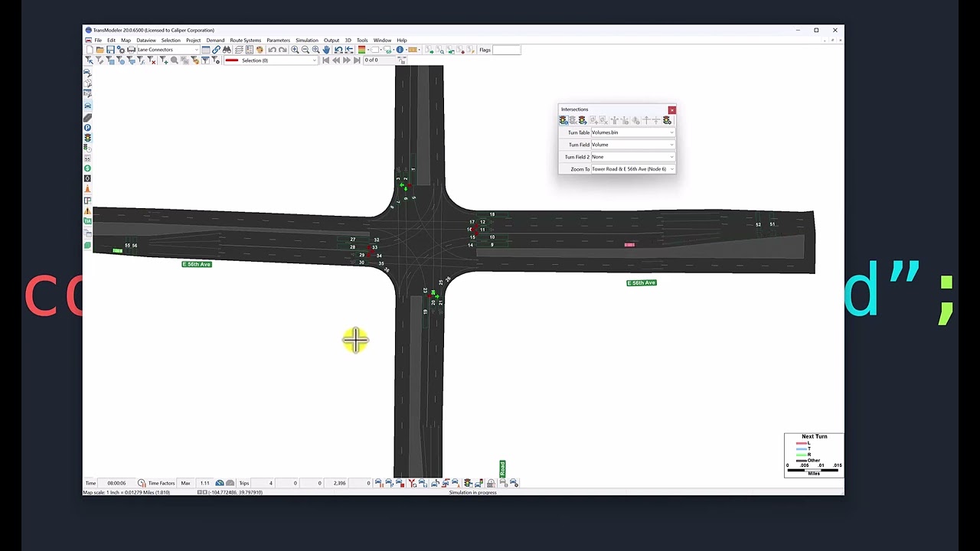Click the blue Info tool icon

(x=400, y=50)
